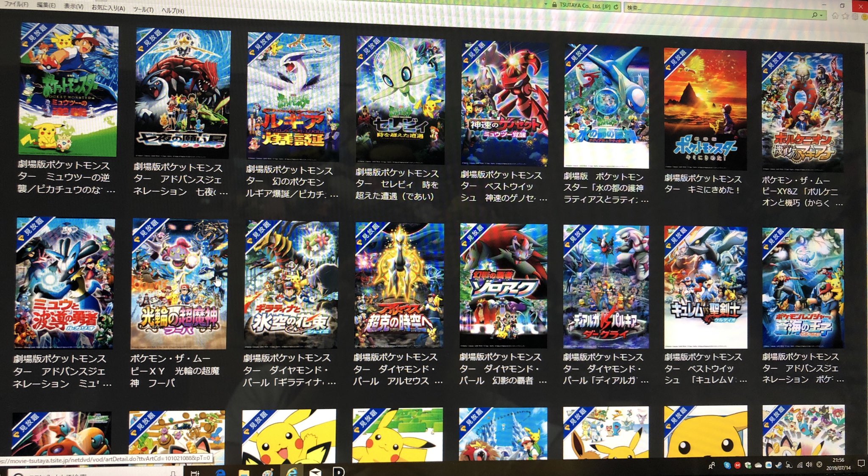Click title link ダイヤモンド・パール アルセウス
The image size is (868, 476).
[x=398, y=369]
